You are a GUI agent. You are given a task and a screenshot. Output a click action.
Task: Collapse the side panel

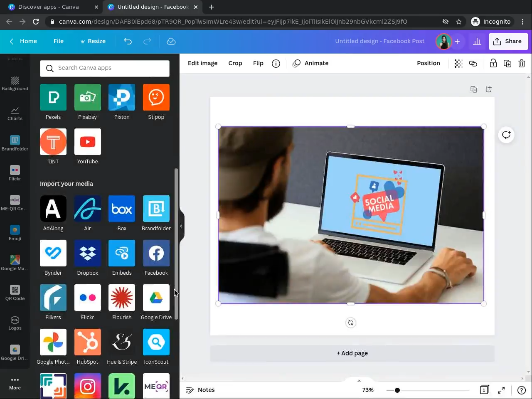click(181, 226)
